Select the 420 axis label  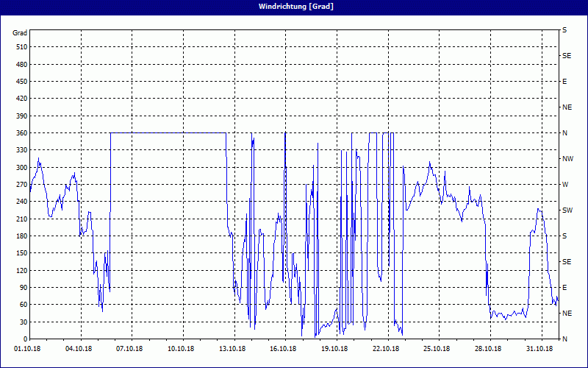(x=21, y=99)
